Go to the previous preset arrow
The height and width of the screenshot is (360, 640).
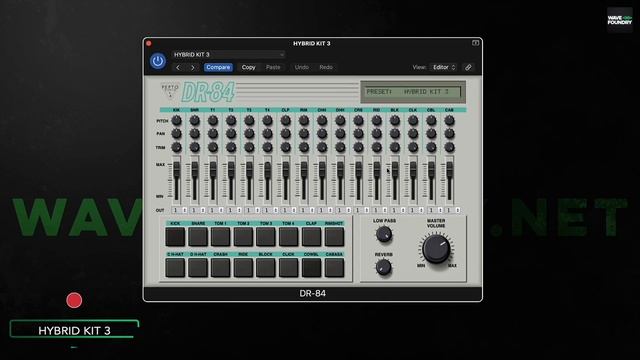pos(178,67)
